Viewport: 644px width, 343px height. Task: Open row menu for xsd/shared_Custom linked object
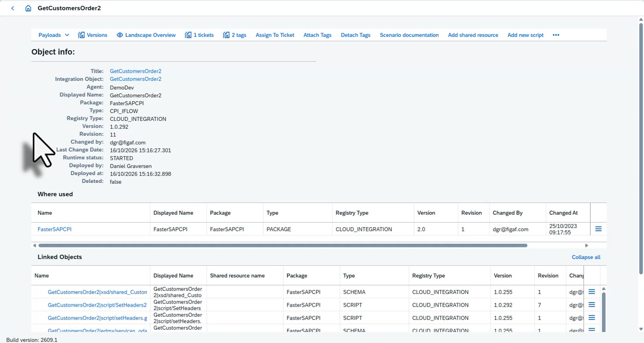click(x=592, y=292)
